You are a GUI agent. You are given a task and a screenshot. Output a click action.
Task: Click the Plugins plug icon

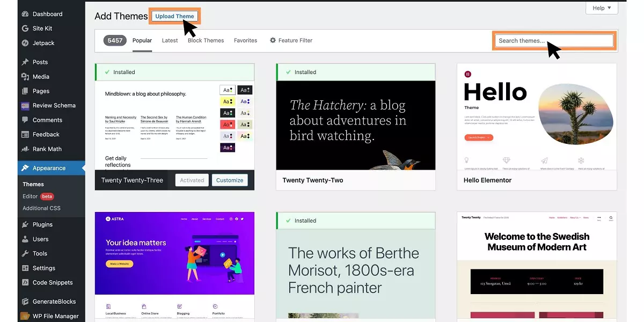(x=25, y=225)
